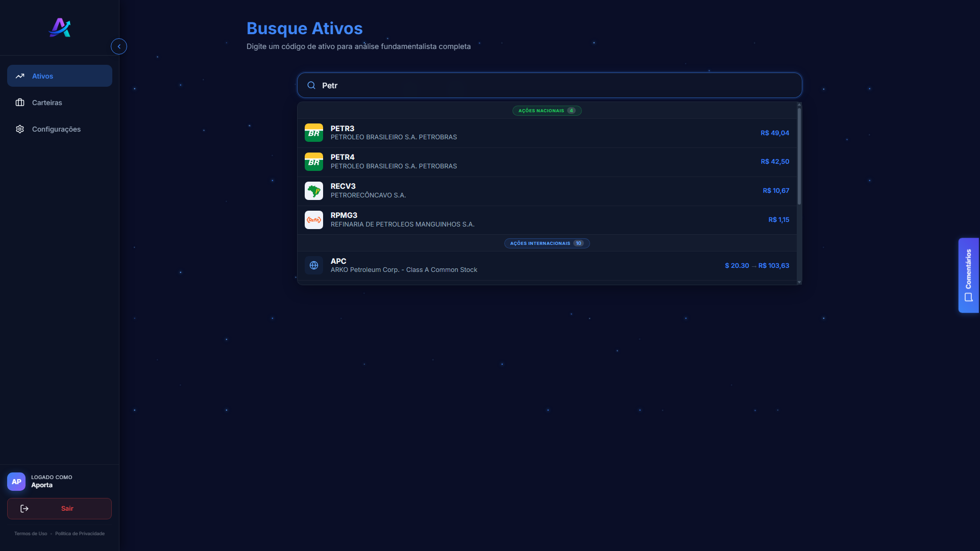Click price R$ 42,50

[x=775, y=162]
